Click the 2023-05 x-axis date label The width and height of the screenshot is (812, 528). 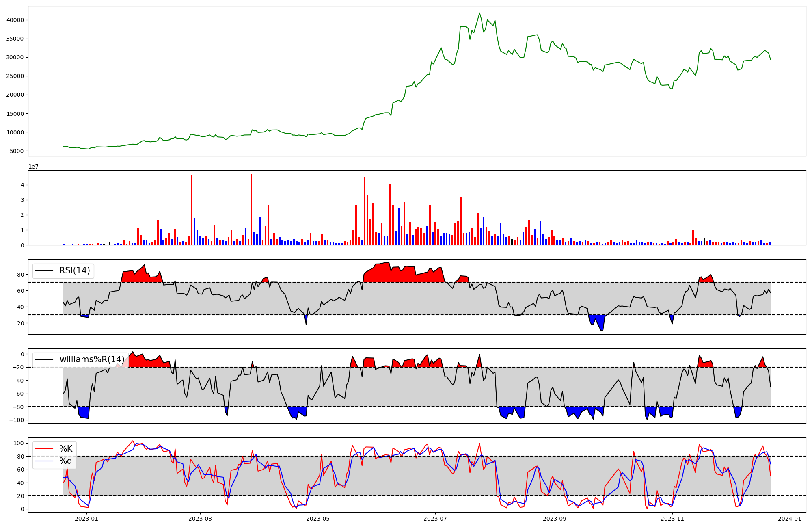pos(318,519)
